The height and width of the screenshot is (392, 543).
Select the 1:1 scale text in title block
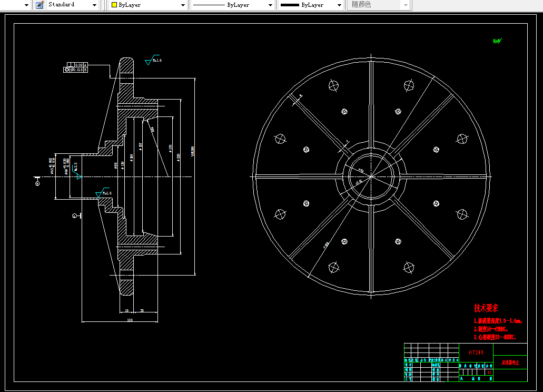(489, 373)
